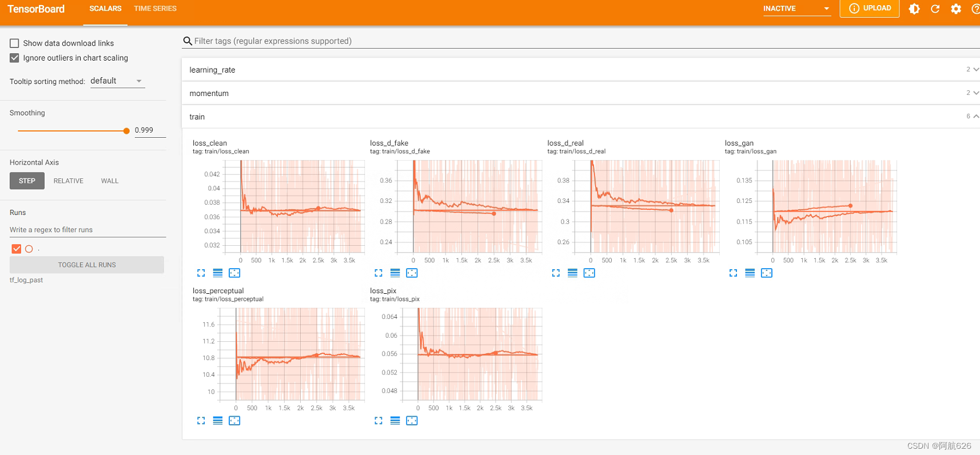980x455 pixels.
Task: Click the Smoothing slider handle
Action: point(126,131)
